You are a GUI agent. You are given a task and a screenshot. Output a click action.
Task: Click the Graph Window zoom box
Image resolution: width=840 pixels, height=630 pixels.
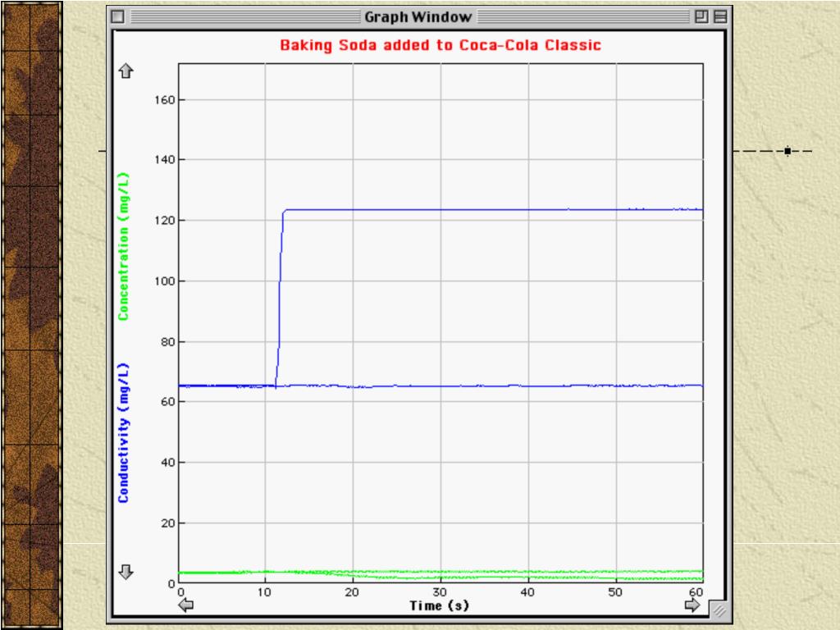click(x=701, y=16)
